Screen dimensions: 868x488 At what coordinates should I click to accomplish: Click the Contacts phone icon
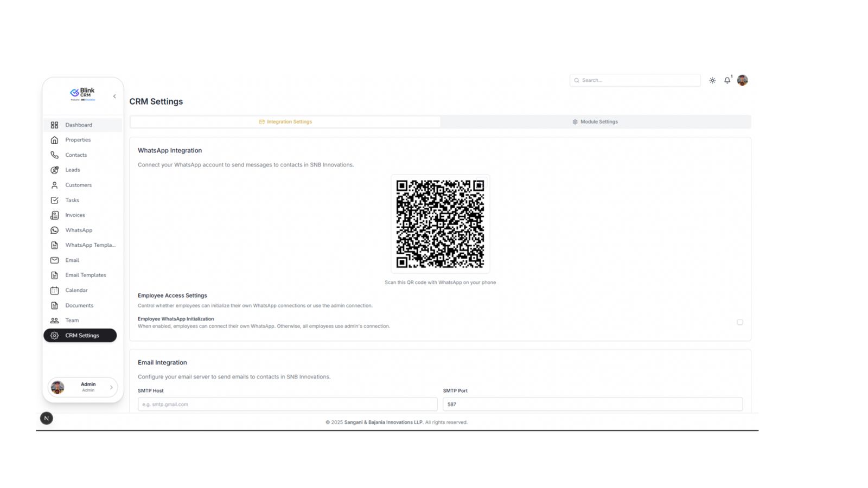coord(54,155)
